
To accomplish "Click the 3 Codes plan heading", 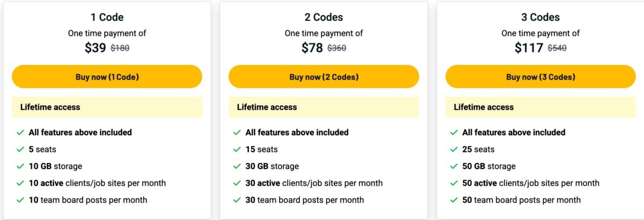I will [x=540, y=17].
